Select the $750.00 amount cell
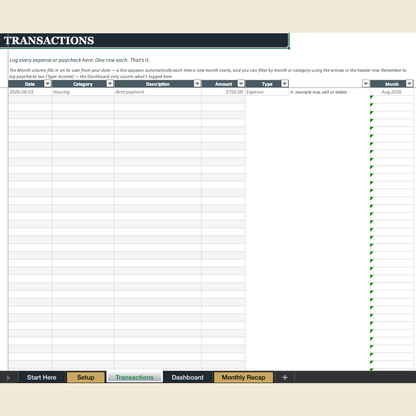 coord(223,92)
